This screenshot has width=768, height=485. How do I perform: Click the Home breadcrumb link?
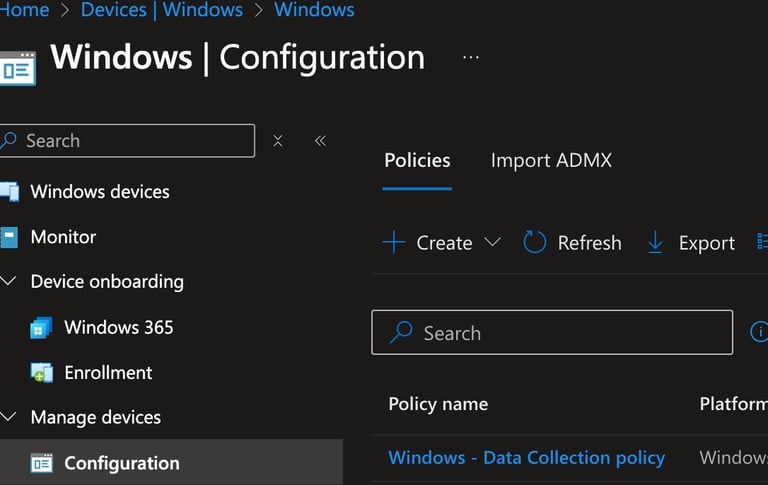(24, 10)
